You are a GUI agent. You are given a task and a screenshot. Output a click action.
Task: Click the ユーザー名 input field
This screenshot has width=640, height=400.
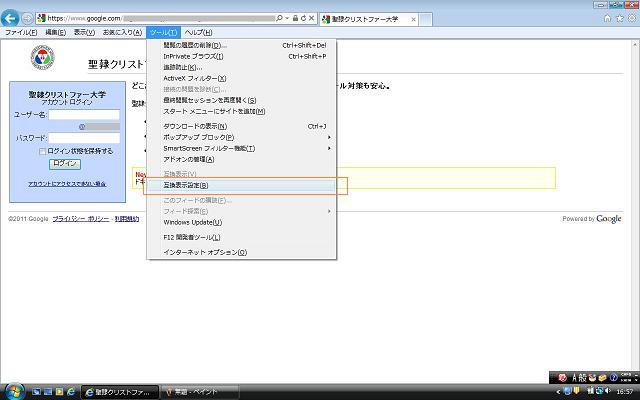click(x=84, y=115)
